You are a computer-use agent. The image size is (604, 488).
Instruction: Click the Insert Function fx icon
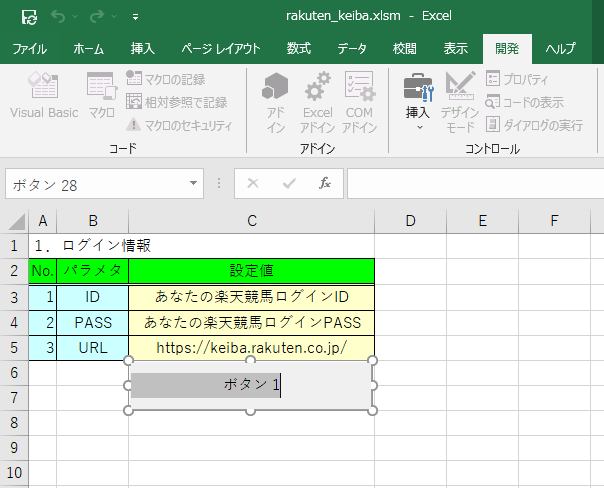[x=325, y=183]
